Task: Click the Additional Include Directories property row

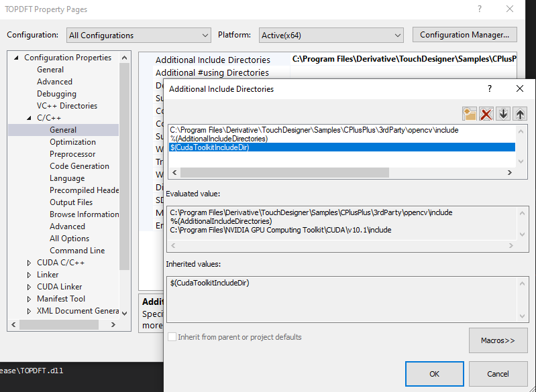Action: click(x=213, y=60)
